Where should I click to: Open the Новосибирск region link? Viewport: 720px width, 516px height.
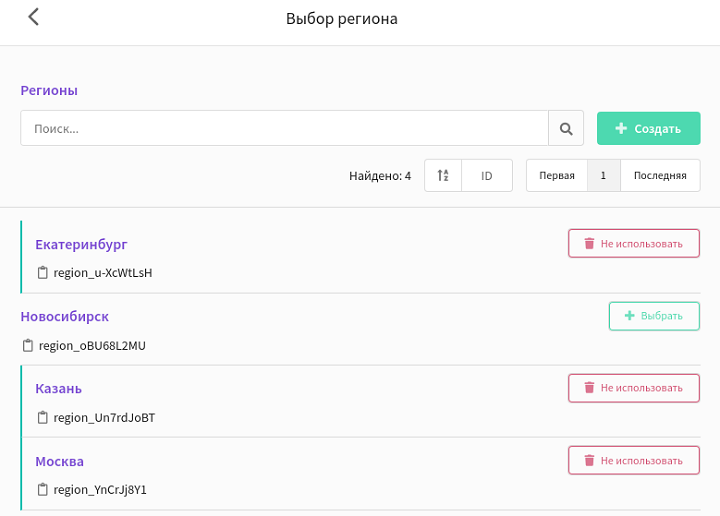click(x=65, y=316)
